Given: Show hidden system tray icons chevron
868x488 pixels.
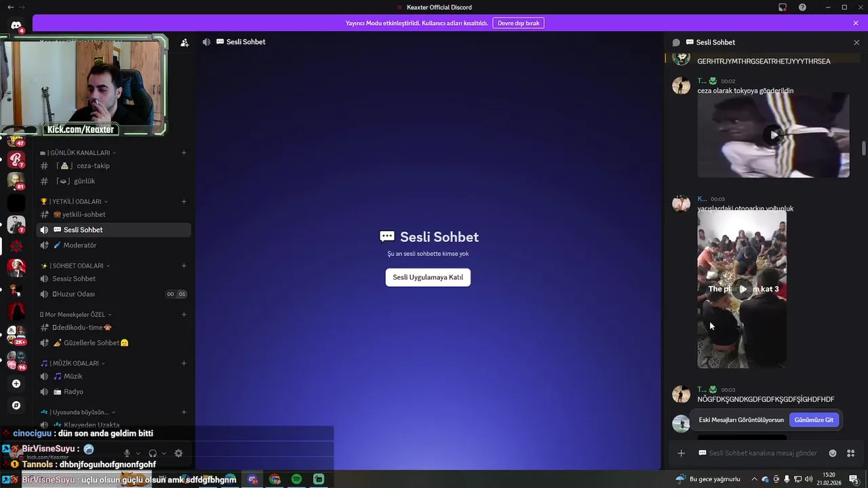Looking at the screenshot, I should pyautogui.click(x=755, y=479).
